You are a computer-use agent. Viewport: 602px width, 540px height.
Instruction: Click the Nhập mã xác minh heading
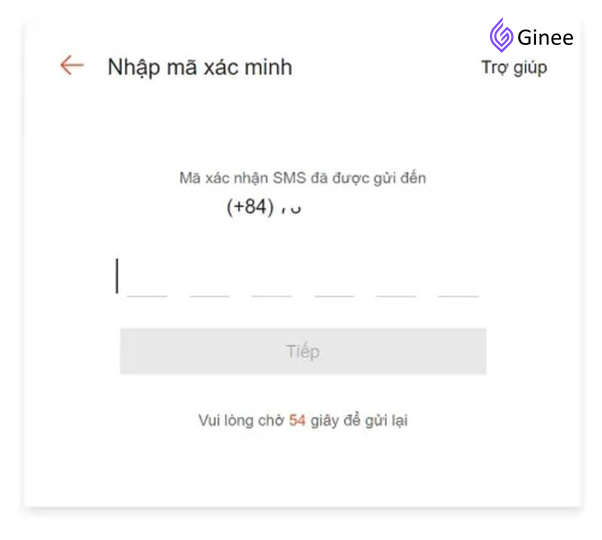200,68
